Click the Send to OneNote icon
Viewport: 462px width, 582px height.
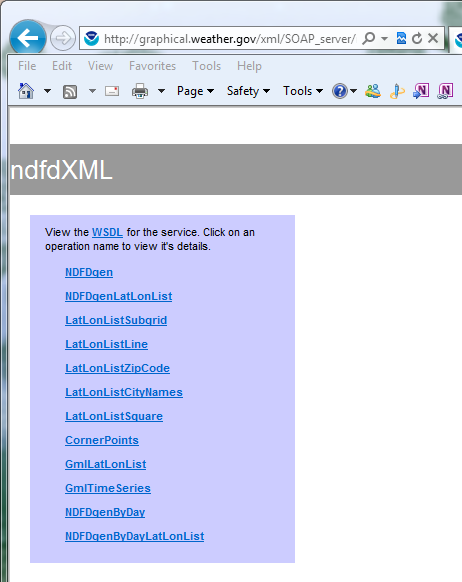coord(421,91)
